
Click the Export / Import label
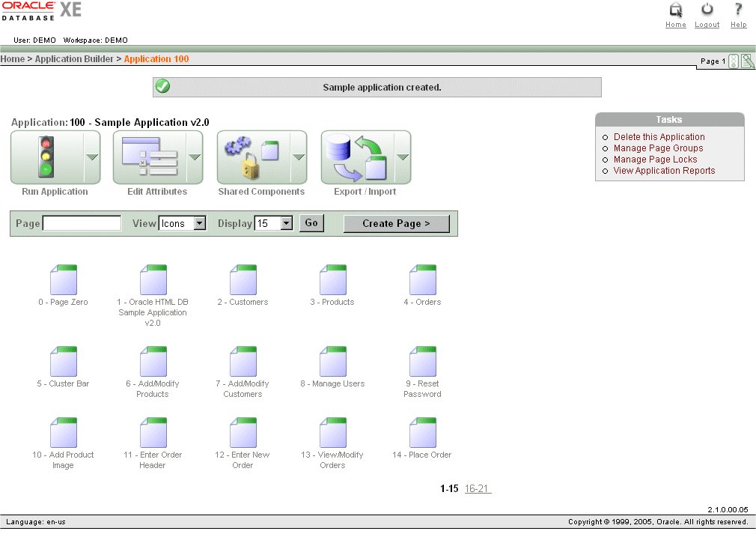pos(365,192)
